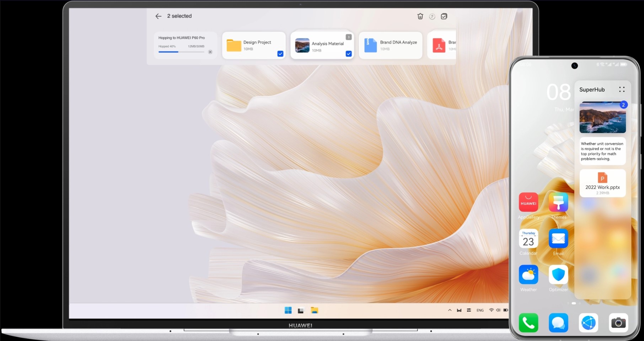Click the control panel sliders tray icon
Screen dimensions: 644x341
(x=469, y=310)
